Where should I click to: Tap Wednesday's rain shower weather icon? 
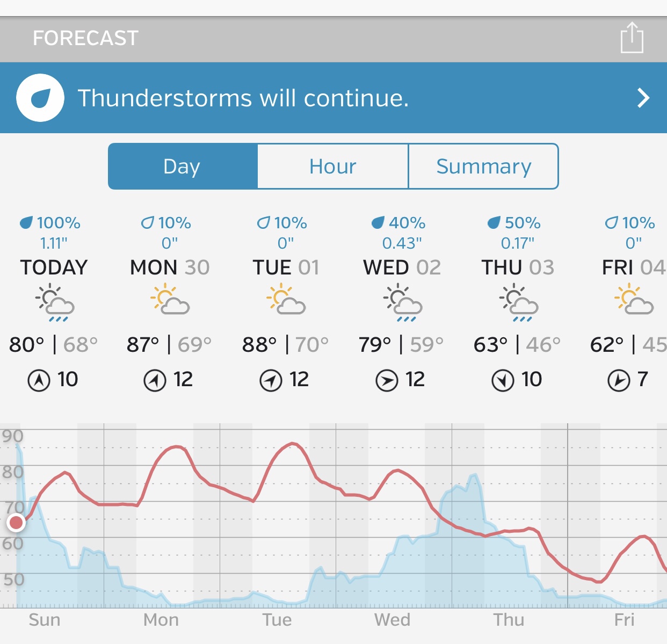tap(402, 302)
